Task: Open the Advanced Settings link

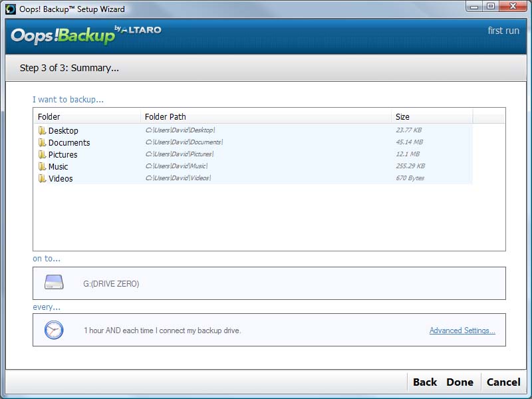Action: pyautogui.click(x=462, y=331)
